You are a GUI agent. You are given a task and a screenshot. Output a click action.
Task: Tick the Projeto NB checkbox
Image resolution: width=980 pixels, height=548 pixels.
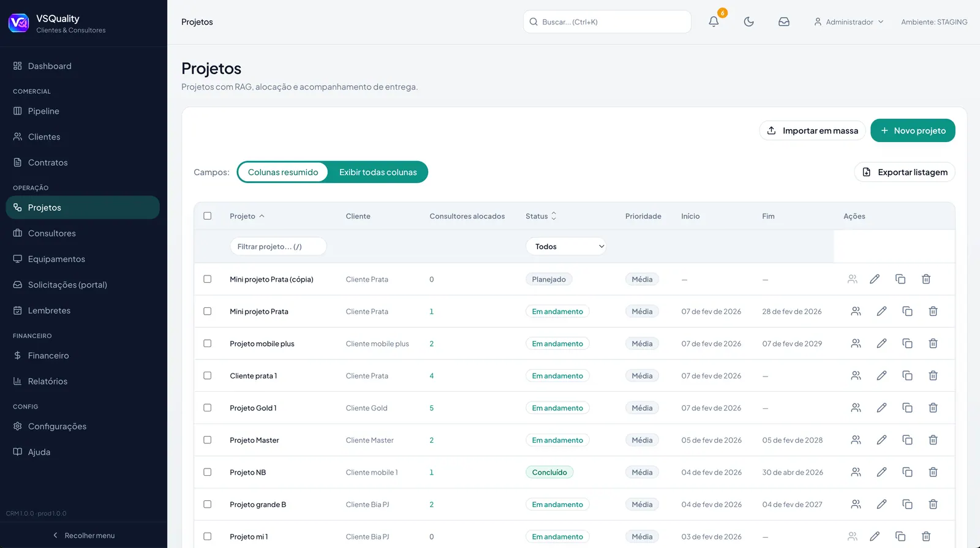click(x=208, y=472)
